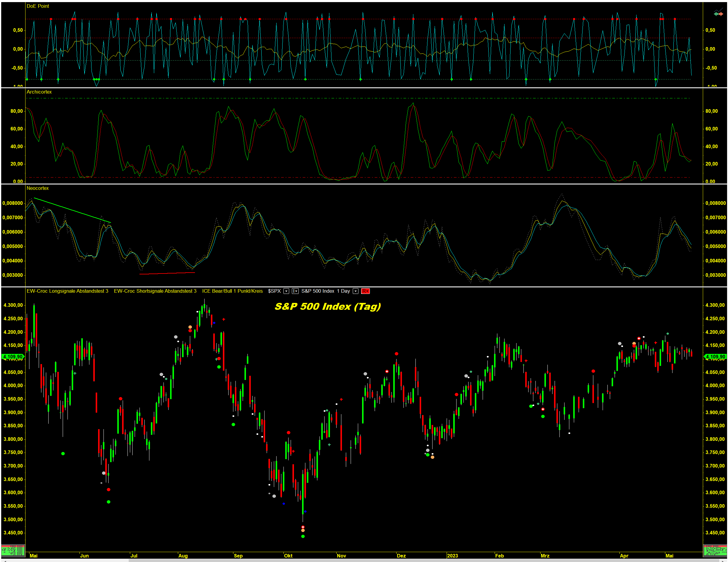The image size is (728, 562).
Task: Click ICE Bear/Bull 1 Punkt/Kreis label
Action: 232,291
